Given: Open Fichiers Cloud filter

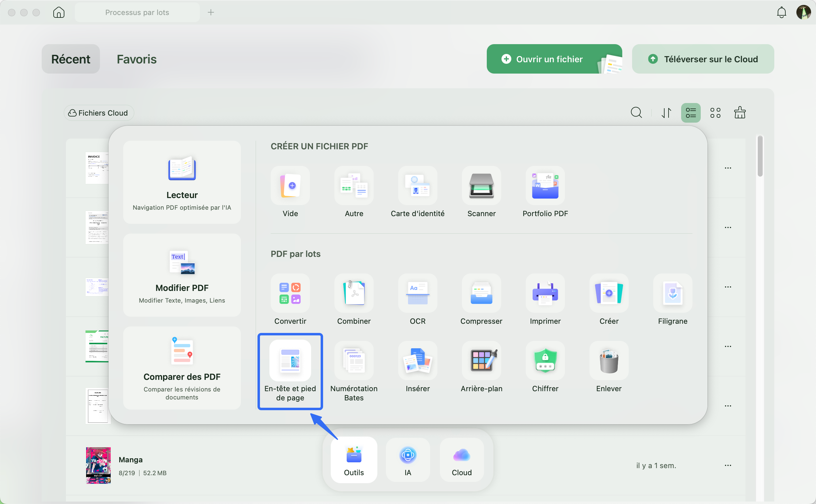Looking at the screenshot, I should coord(99,113).
